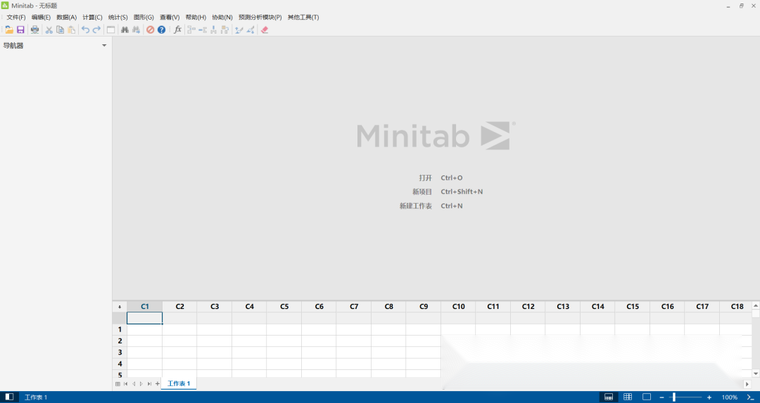Click the zoom slider handle
This screenshot has width=760, height=403.
coord(674,397)
